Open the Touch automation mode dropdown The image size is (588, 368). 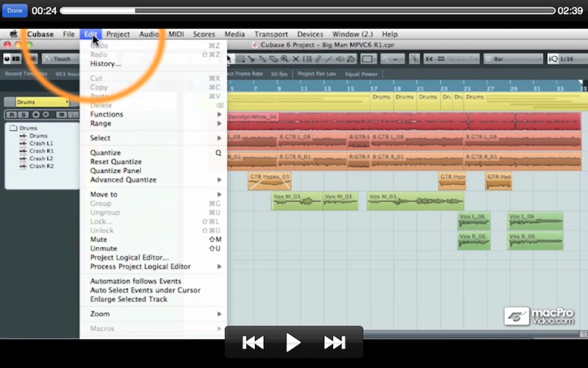[x=60, y=59]
